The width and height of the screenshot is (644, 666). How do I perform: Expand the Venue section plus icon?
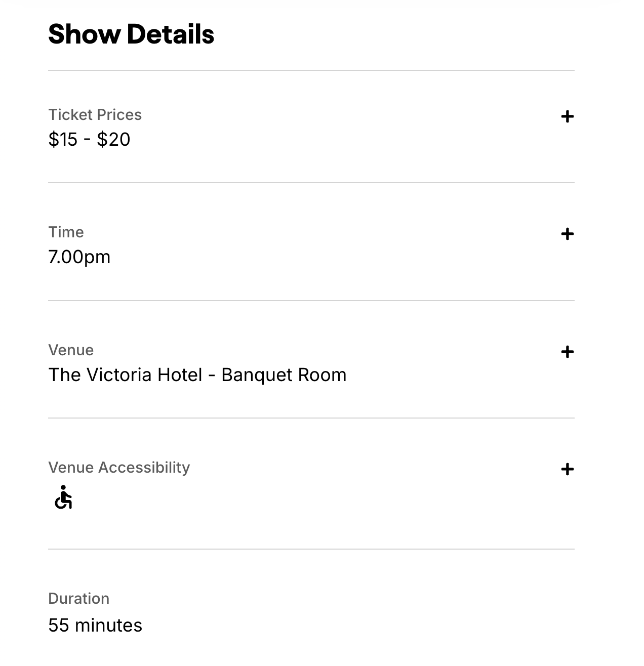point(567,352)
